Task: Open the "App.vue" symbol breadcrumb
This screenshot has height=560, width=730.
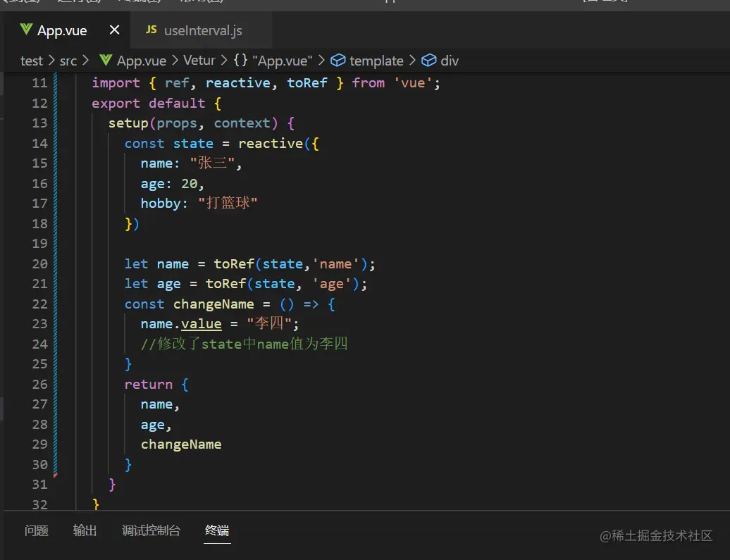Action: pyautogui.click(x=282, y=61)
